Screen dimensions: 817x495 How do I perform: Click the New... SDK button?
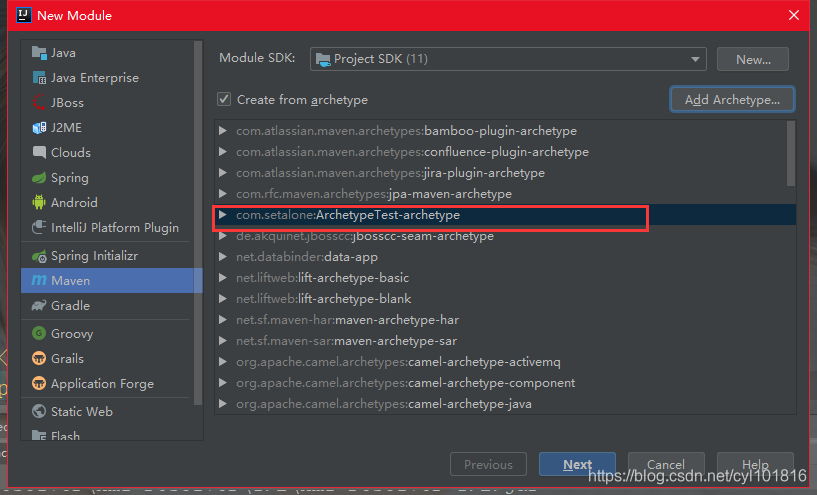pos(753,59)
